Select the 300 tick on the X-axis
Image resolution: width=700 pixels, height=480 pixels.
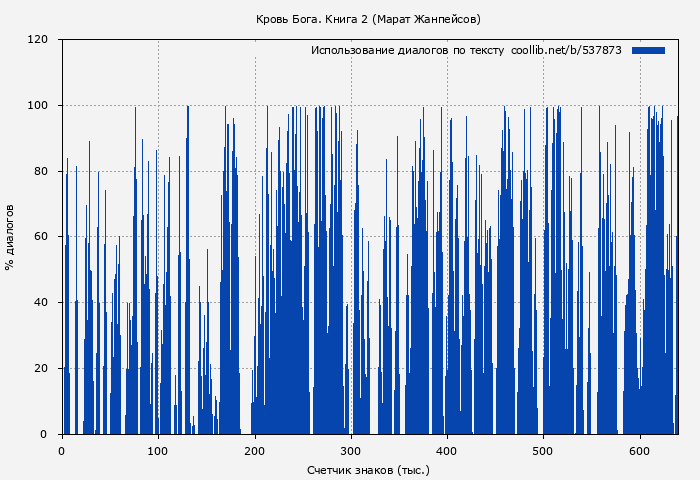click(350, 451)
